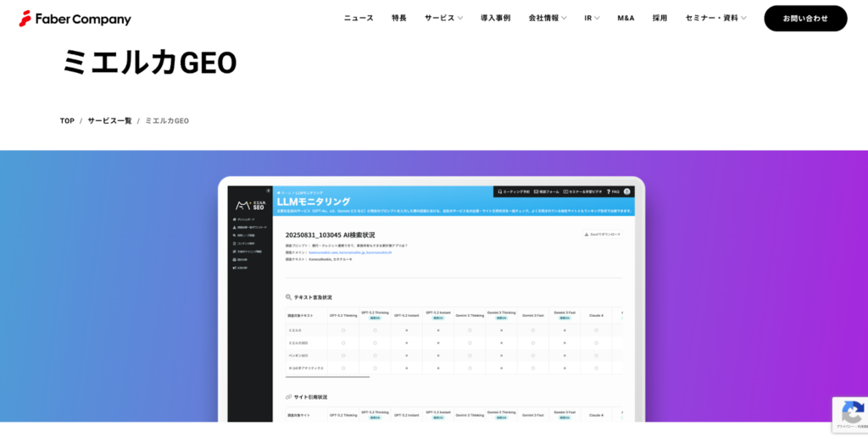Click the headset icon for ミーティング予約
This screenshot has width=868, height=437.
tap(500, 191)
